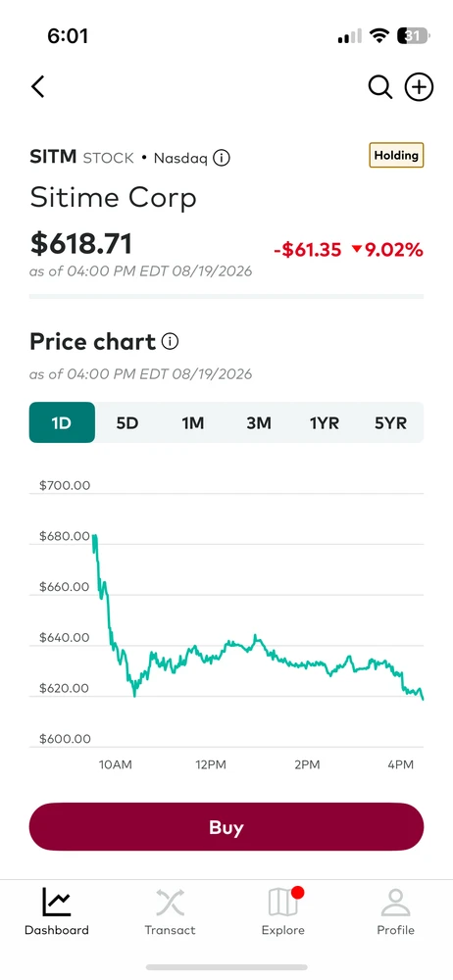
Task: Tap the Holding badge
Action: coord(396,155)
